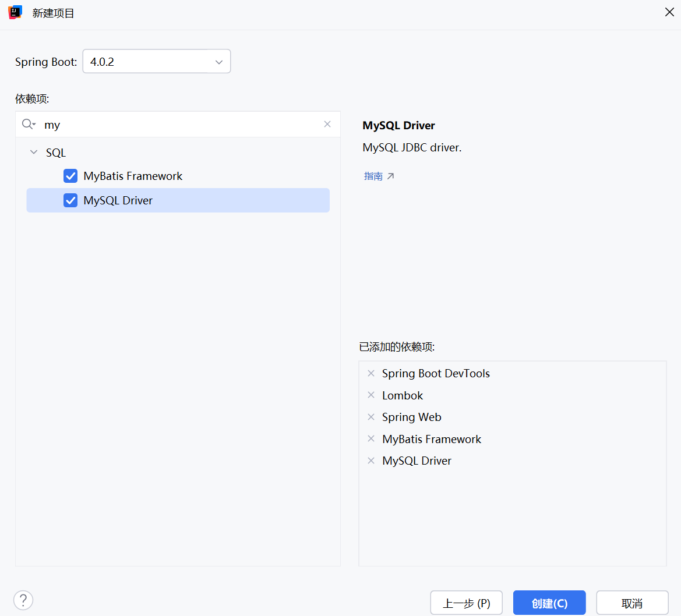Image resolution: width=681 pixels, height=616 pixels.
Task: Open the Spring Boot version dropdown
Action: pyautogui.click(x=156, y=61)
